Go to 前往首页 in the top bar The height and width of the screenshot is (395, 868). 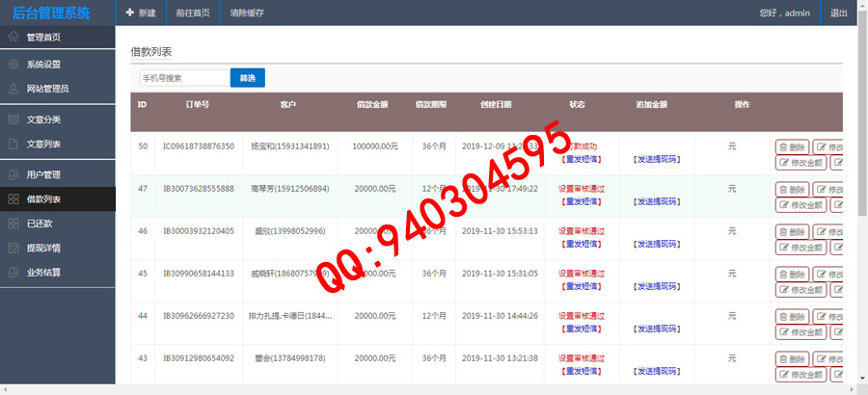(x=191, y=13)
